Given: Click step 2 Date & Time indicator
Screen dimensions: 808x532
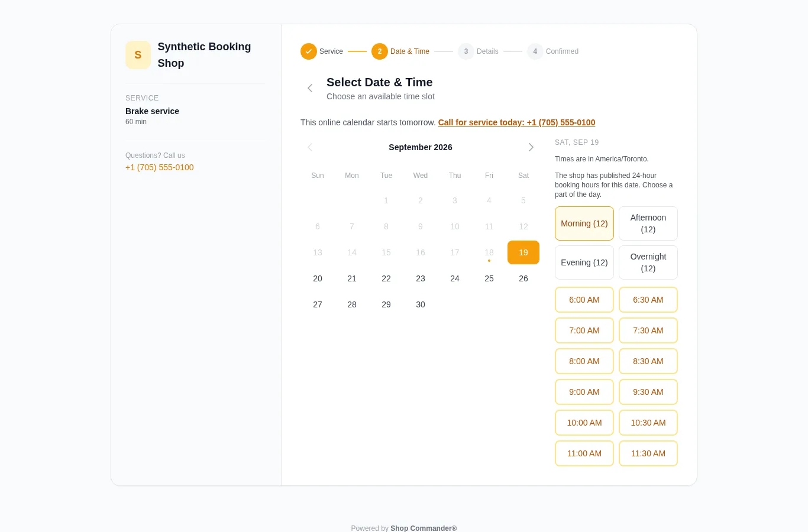Looking at the screenshot, I should point(380,51).
